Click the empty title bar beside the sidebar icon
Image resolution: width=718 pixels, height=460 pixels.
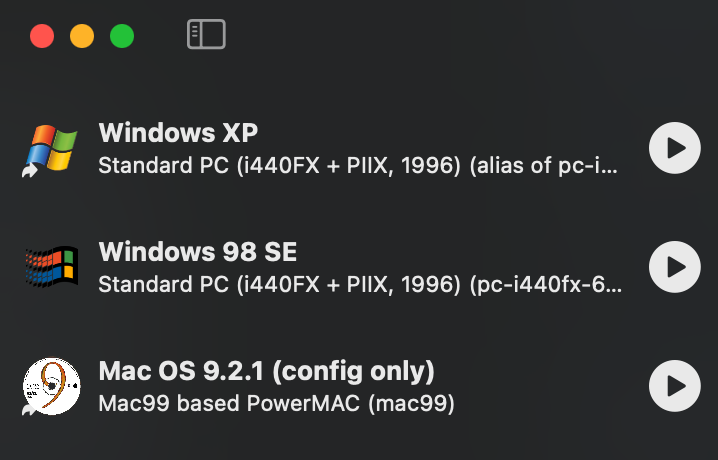tap(458, 34)
